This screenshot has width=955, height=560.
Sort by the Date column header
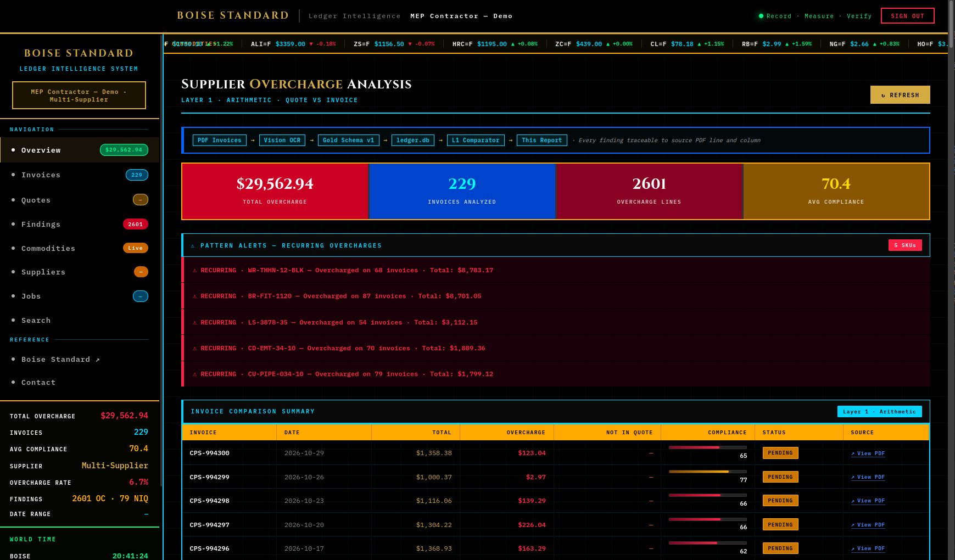(324, 433)
